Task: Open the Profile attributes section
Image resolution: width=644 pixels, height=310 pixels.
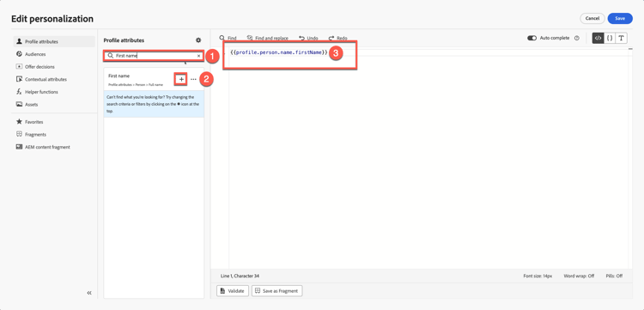Action: click(x=54, y=41)
